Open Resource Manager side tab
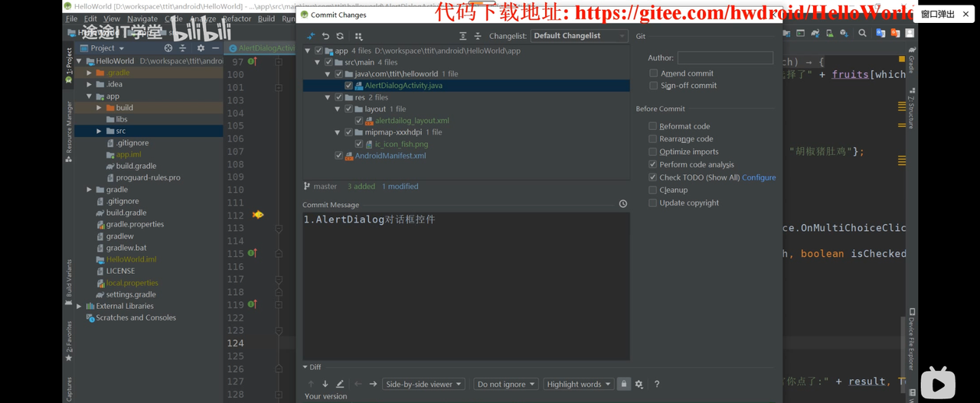Screen dimensions: 980x403 click(x=68, y=130)
